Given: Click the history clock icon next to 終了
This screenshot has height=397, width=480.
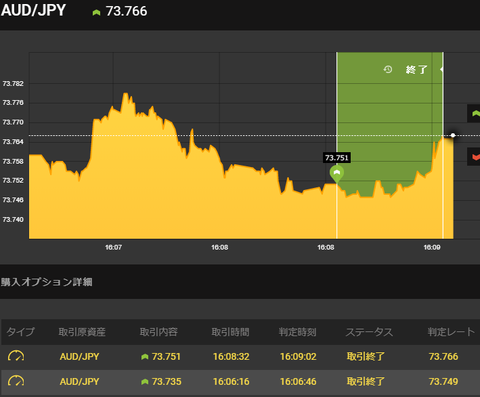Looking at the screenshot, I should click(x=388, y=69).
